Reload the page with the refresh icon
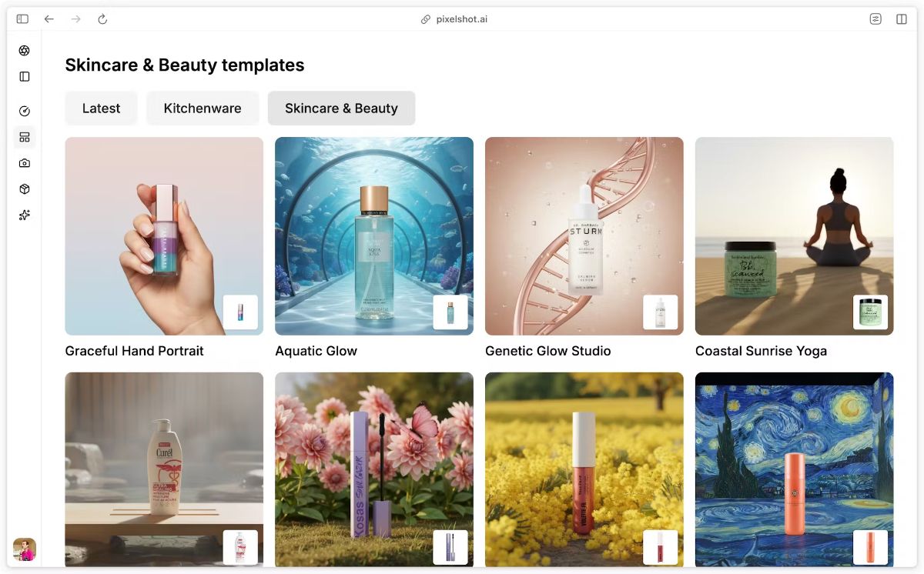 102,19
